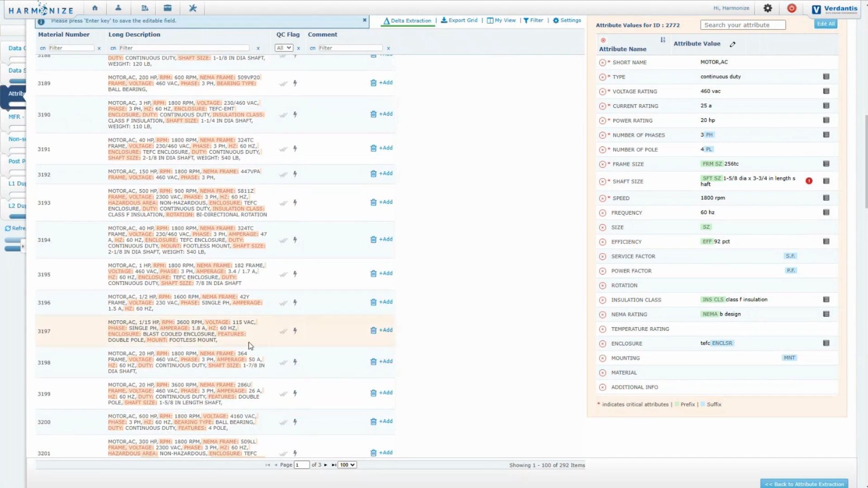The image size is (868, 488).
Task: Toggle the QC check mark for row 3200
Action: [x=283, y=422]
